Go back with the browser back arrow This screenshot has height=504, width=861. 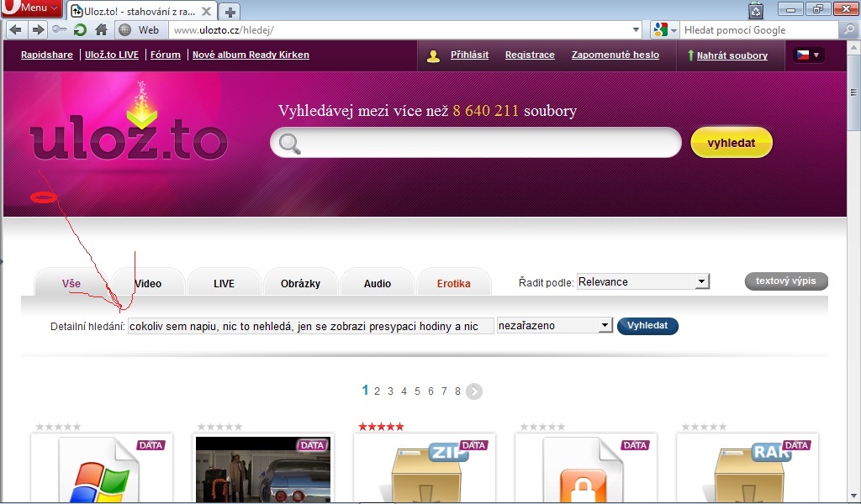pyautogui.click(x=15, y=29)
